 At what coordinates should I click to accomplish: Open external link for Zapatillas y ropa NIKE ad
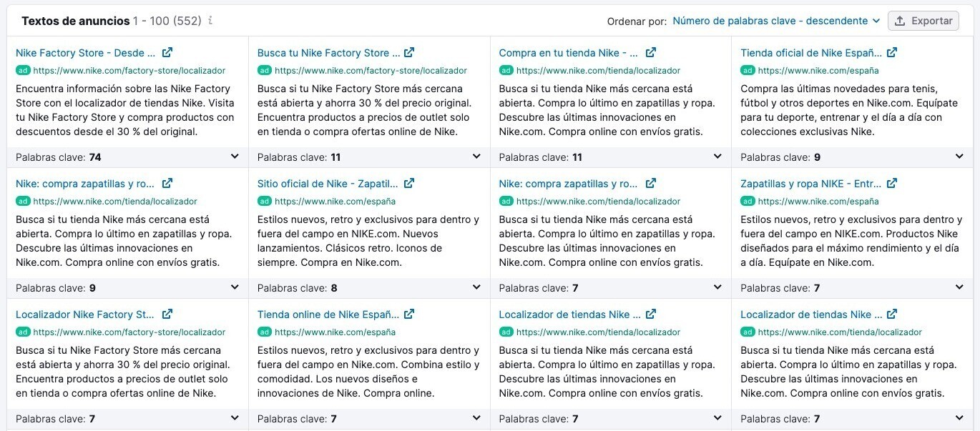[891, 183]
